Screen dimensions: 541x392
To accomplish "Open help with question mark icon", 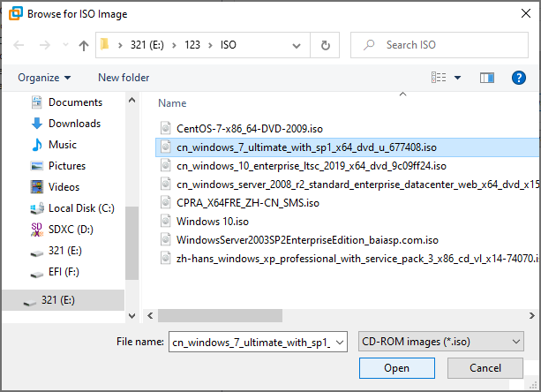I will coord(519,78).
